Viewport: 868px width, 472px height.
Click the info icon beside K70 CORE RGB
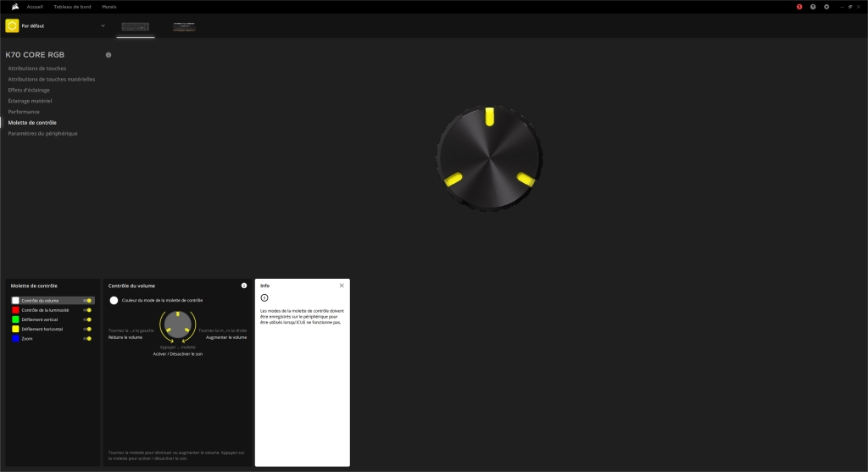(108, 55)
